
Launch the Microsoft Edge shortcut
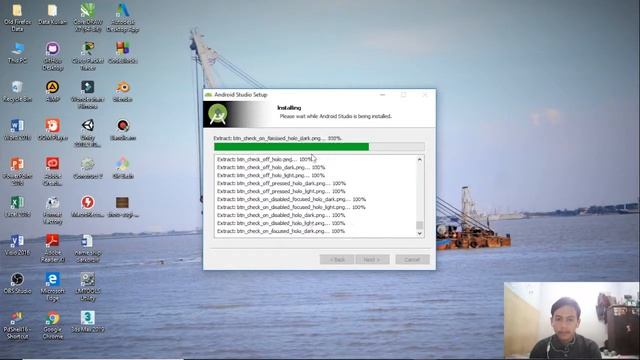[x=52, y=287]
